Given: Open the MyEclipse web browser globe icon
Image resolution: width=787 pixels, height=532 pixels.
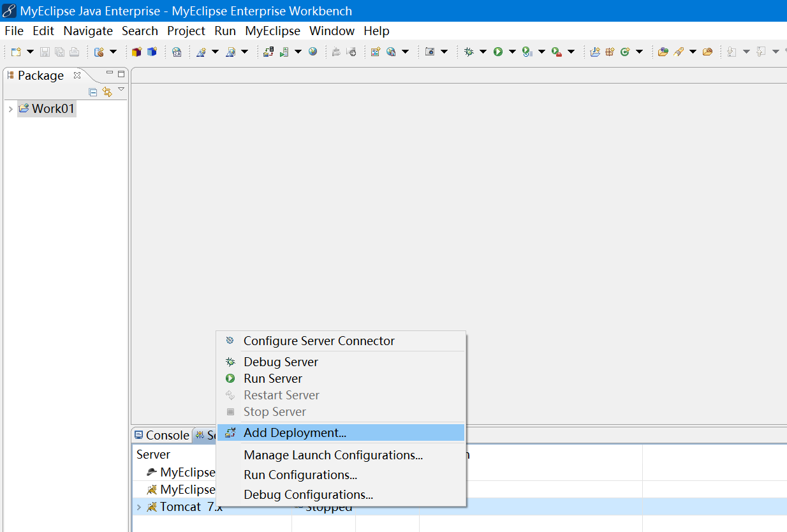Looking at the screenshot, I should tap(313, 52).
